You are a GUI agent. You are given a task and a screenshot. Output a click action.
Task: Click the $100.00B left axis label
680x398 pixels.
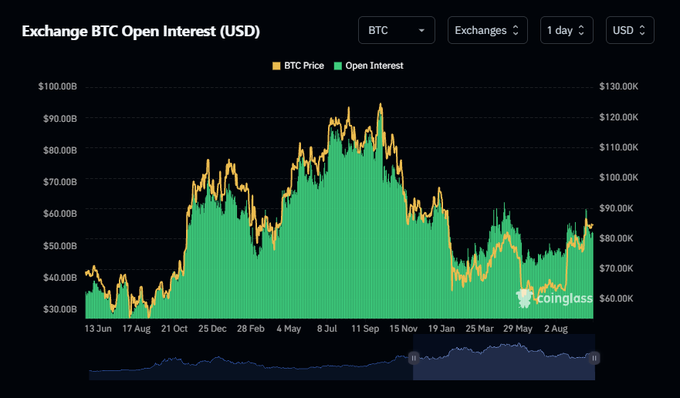pos(58,87)
